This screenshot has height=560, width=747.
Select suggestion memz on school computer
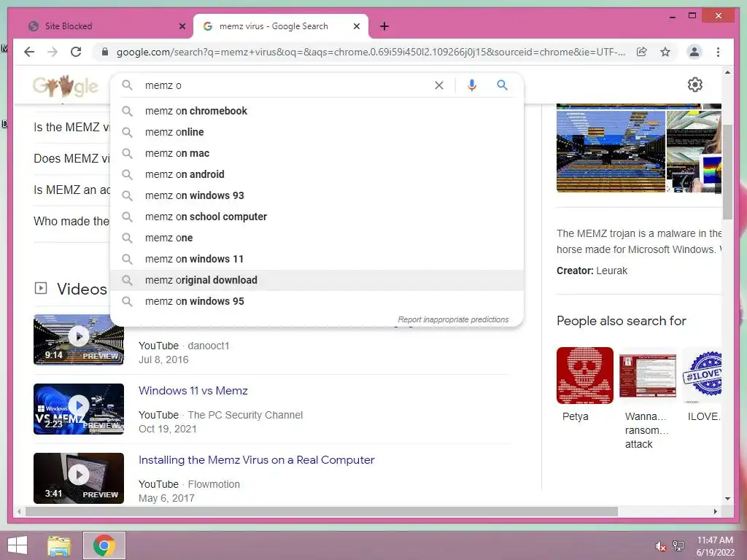tap(317, 217)
